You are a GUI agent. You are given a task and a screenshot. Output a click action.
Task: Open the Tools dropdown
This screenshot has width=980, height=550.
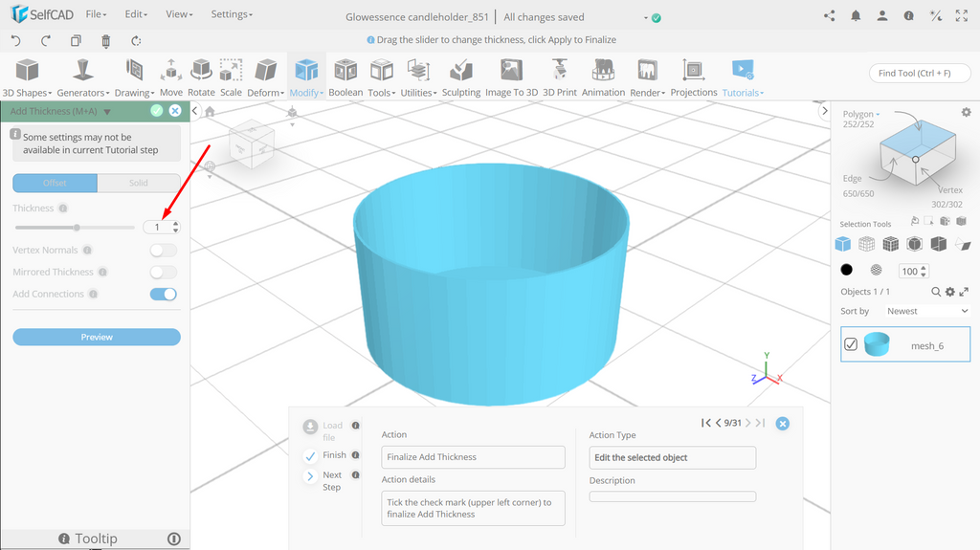[x=381, y=77]
